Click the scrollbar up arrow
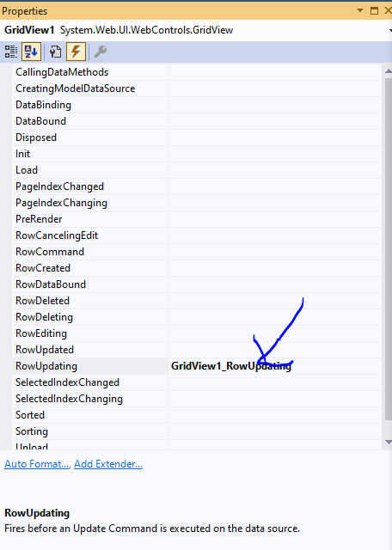 388,71
